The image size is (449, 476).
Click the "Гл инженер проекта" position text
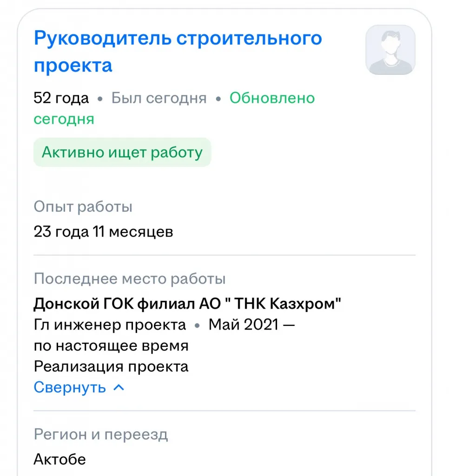pos(110,324)
